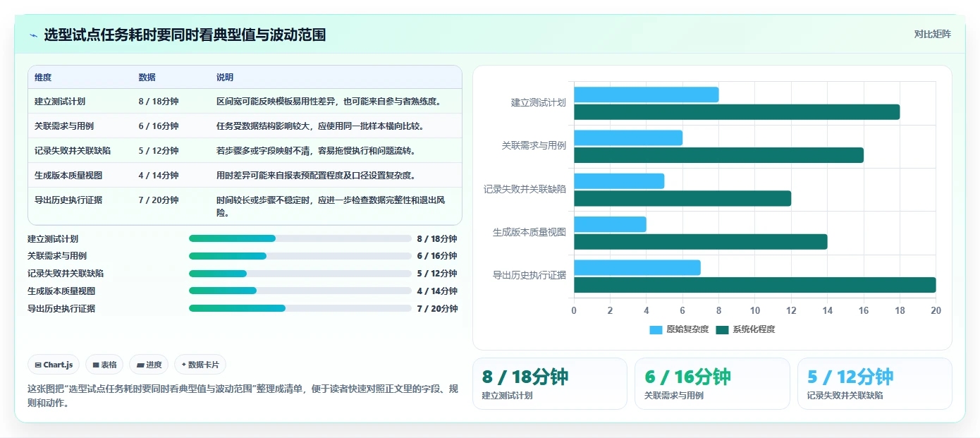Viewport: 980px width, 438px height.
Task: Open the 8 / 18分钟 data card
Action: coord(549,384)
